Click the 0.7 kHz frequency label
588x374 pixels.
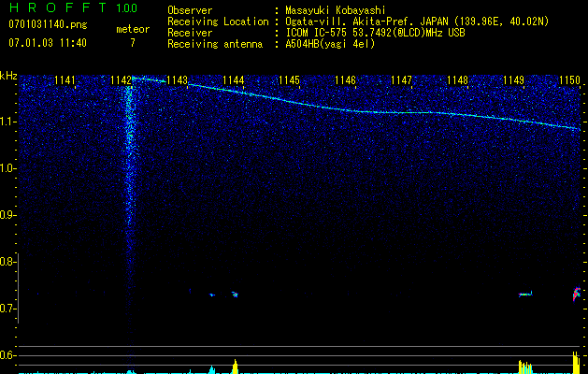[7, 309]
